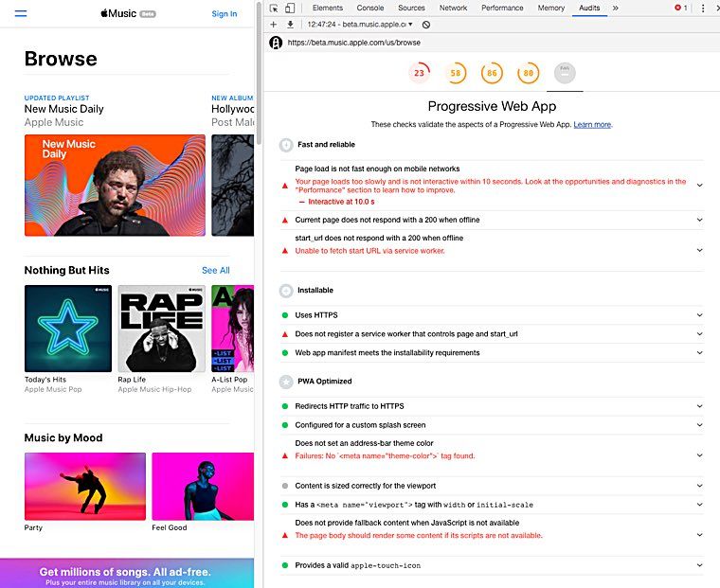720x588 pixels.
Task: Open the DevTools three-dot menu
Action: pyautogui.click(x=703, y=8)
